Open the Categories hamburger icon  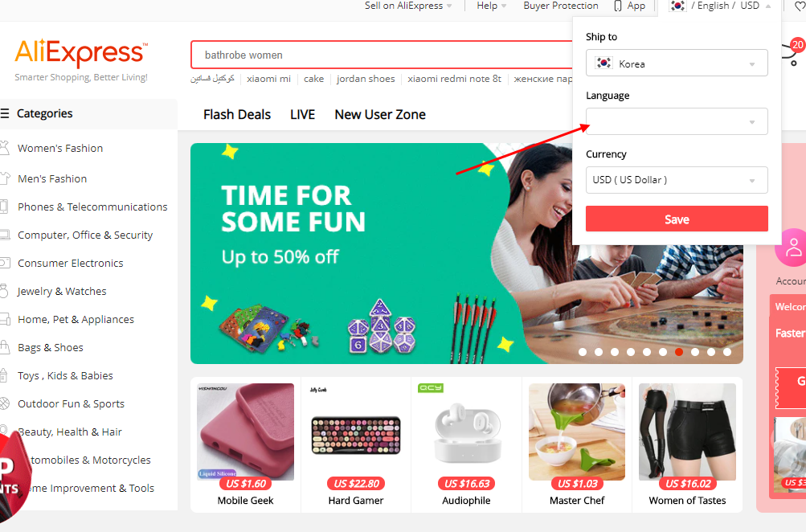point(5,113)
